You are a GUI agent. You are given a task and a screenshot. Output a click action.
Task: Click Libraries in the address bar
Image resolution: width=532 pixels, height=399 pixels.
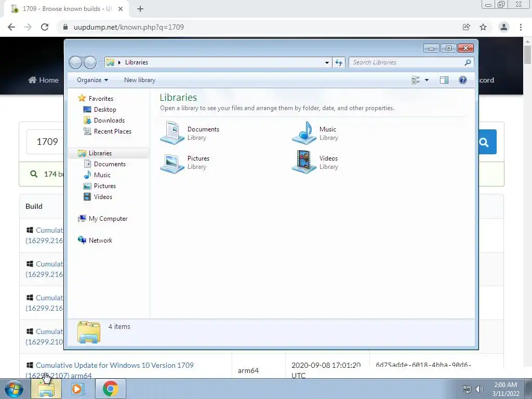[x=137, y=62]
